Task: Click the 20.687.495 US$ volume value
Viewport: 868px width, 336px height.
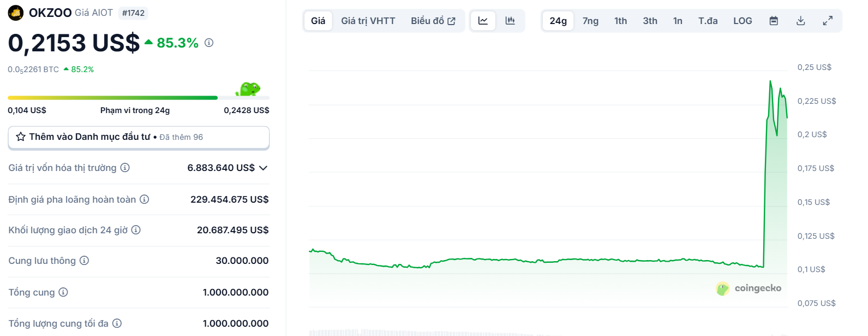Action: tap(233, 230)
